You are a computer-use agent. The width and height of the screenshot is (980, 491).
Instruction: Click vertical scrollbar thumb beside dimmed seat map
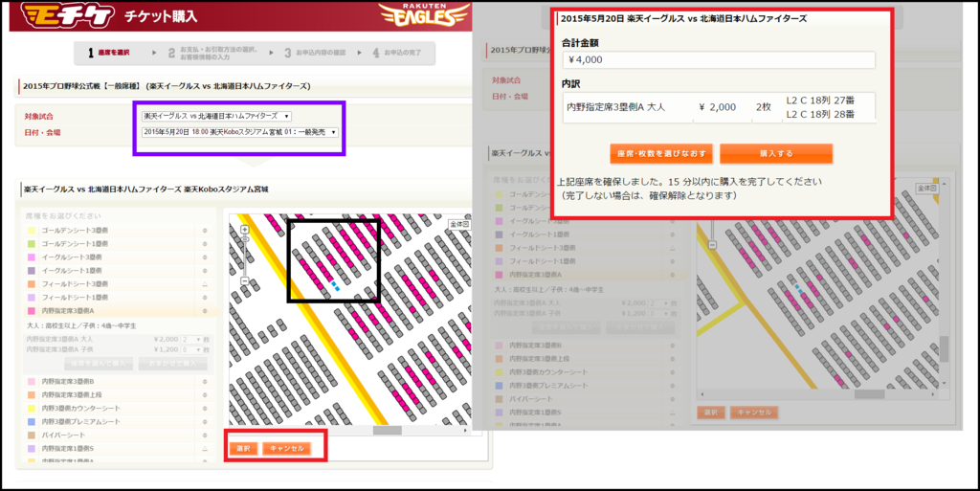944,348
